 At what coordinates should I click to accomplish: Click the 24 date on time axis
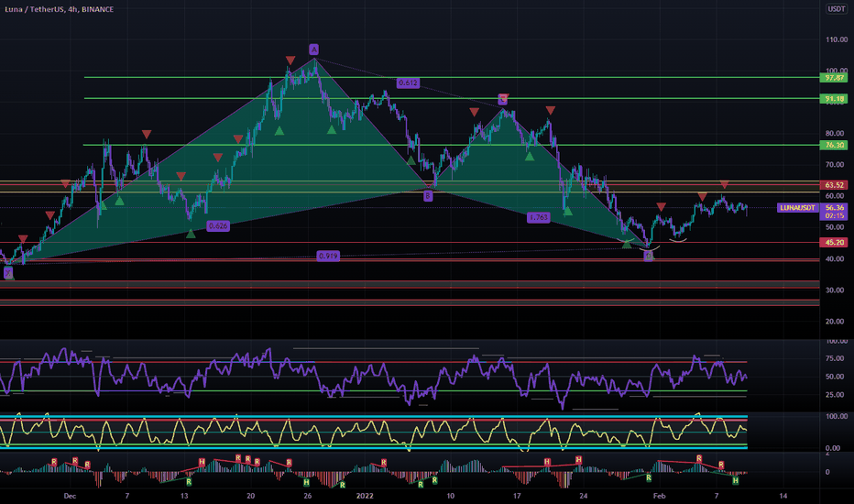click(x=584, y=496)
